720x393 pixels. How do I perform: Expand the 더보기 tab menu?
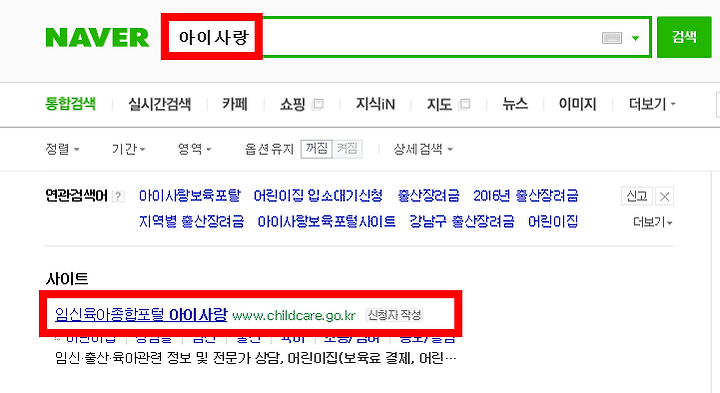click(652, 104)
